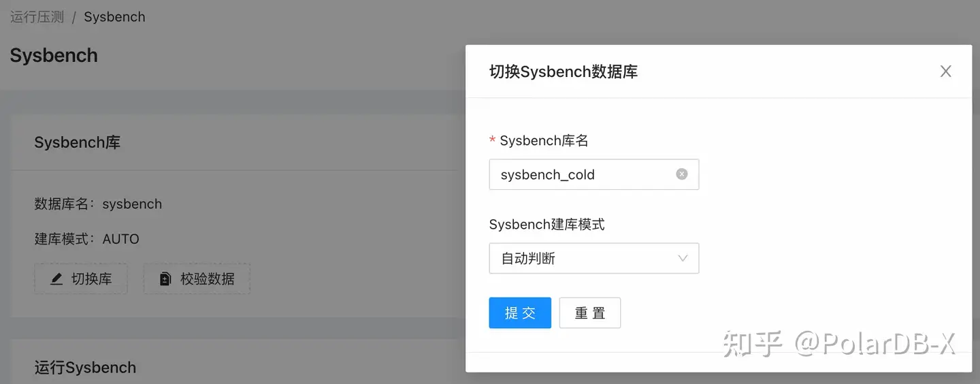Expand the 建库模式 dropdown arrow

pos(683,259)
